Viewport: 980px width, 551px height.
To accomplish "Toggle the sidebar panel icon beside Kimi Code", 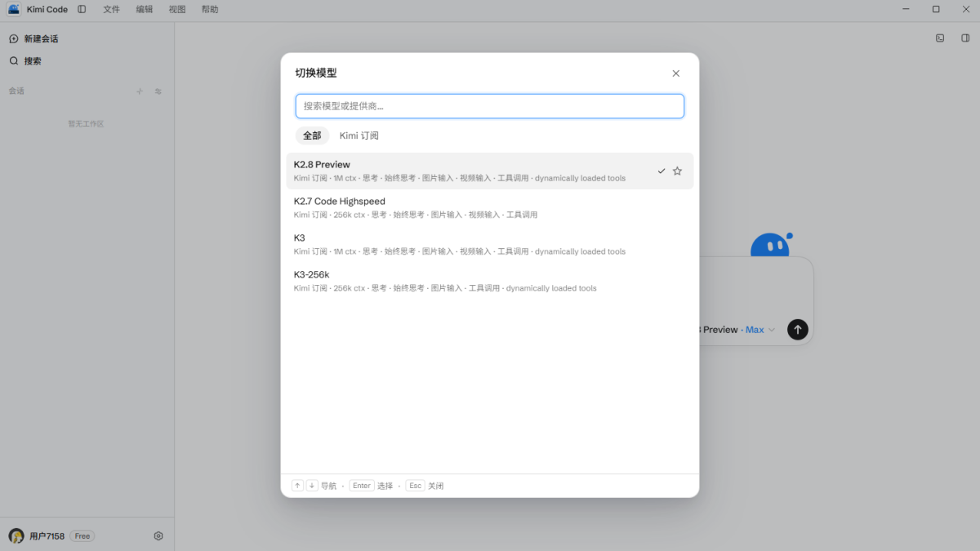I will (x=82, y=10).
